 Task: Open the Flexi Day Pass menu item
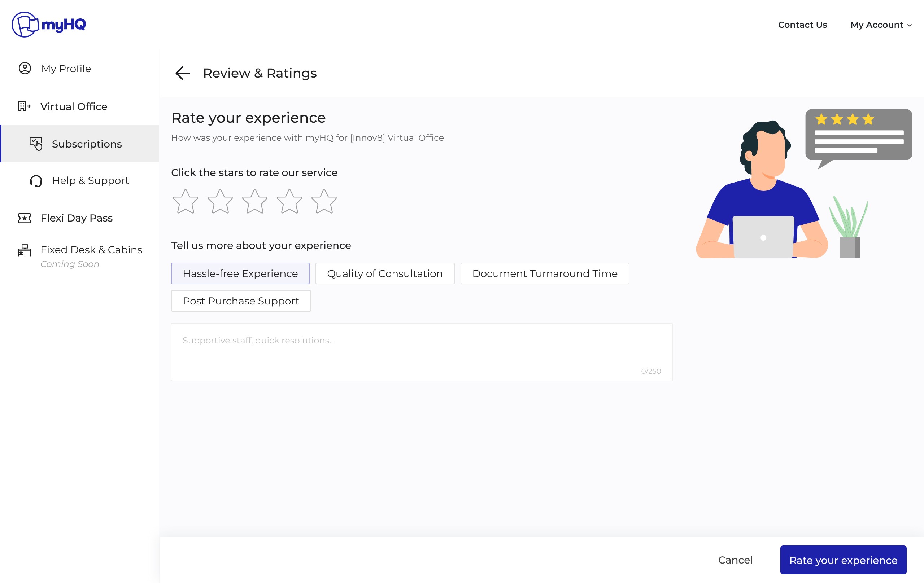click(x=77, y=218)
